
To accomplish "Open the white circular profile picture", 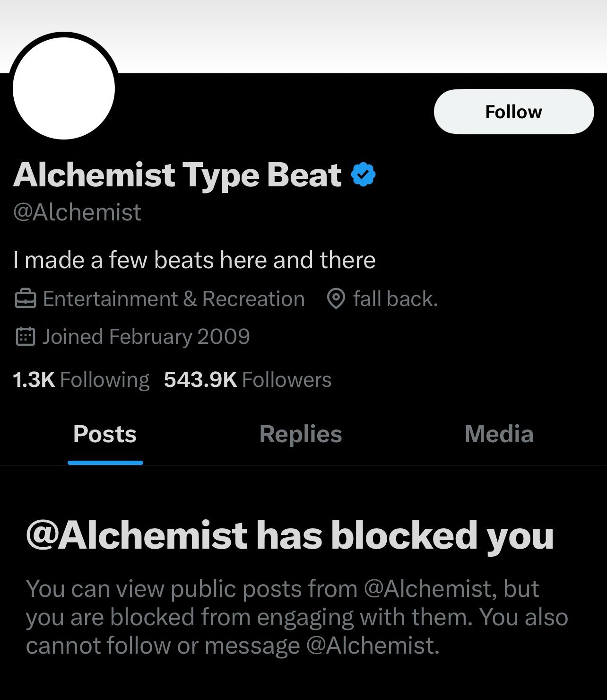I will point(64,88).
